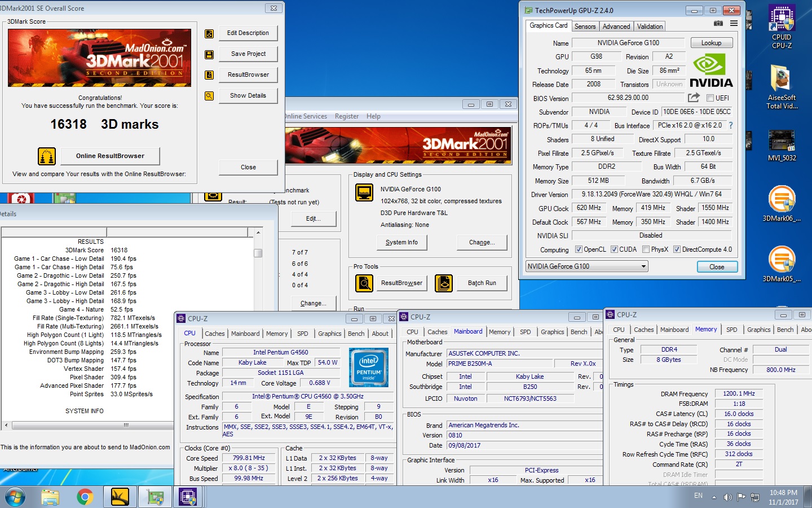The height and width of the screenshot is (508, 812).
Task: Click the PRIME B250M-A model field
Action: click(x=500, y=364)
